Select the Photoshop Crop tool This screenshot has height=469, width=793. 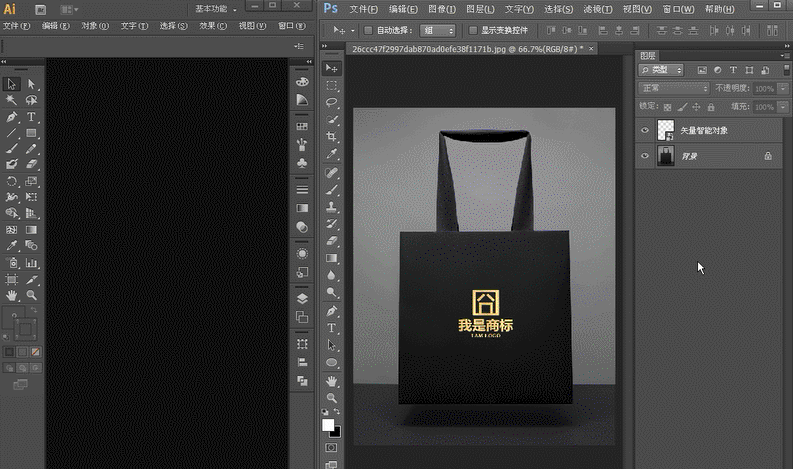point(331,137)
